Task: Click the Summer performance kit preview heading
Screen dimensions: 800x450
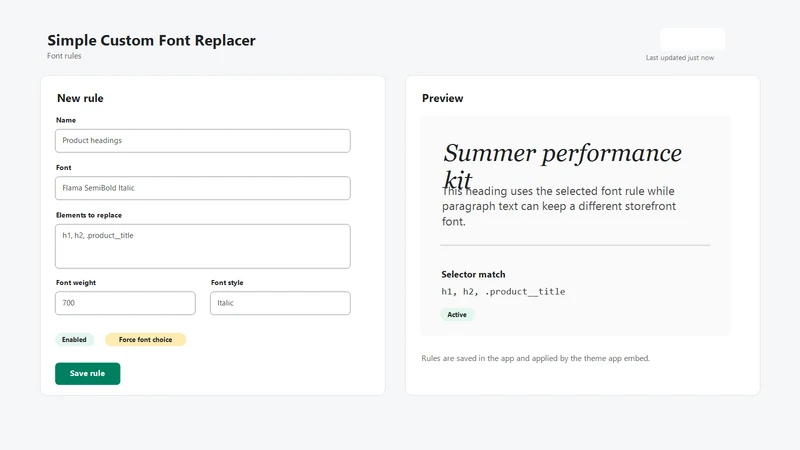Action: tap(562, 165)
